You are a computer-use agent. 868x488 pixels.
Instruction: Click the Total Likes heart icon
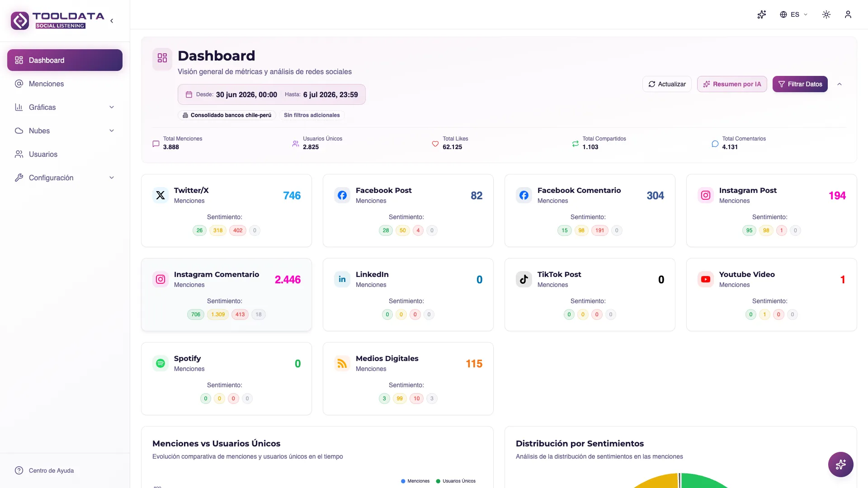[435, 144]
